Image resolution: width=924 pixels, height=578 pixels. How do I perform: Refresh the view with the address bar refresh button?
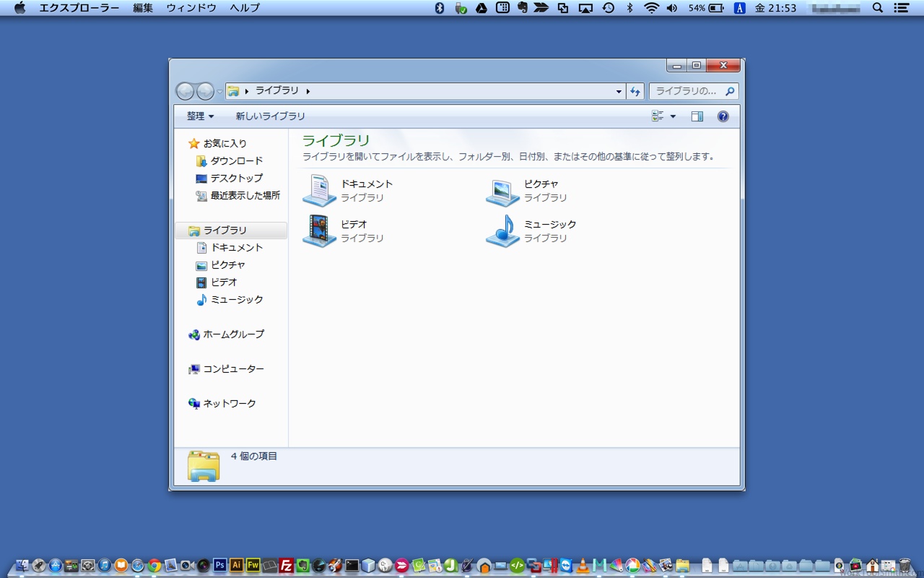[x=635, y=91]
